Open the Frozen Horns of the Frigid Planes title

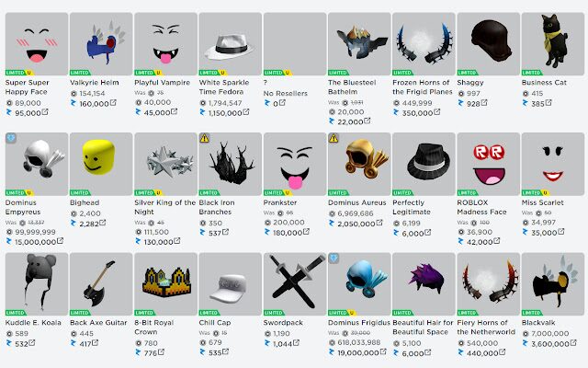[x=423, y=86]
